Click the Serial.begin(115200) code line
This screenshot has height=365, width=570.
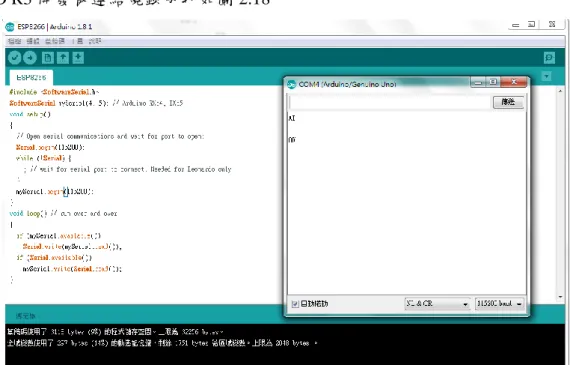click(50, 147)
